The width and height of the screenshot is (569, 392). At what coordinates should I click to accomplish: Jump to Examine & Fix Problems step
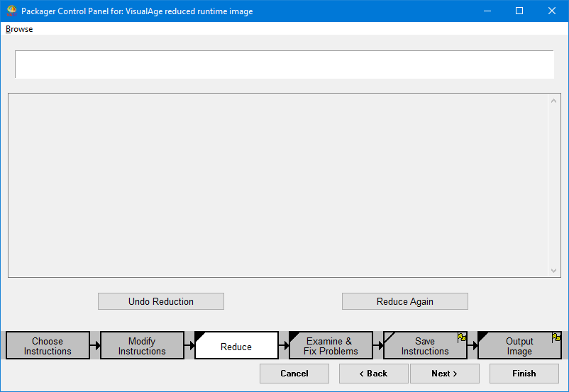331,346
